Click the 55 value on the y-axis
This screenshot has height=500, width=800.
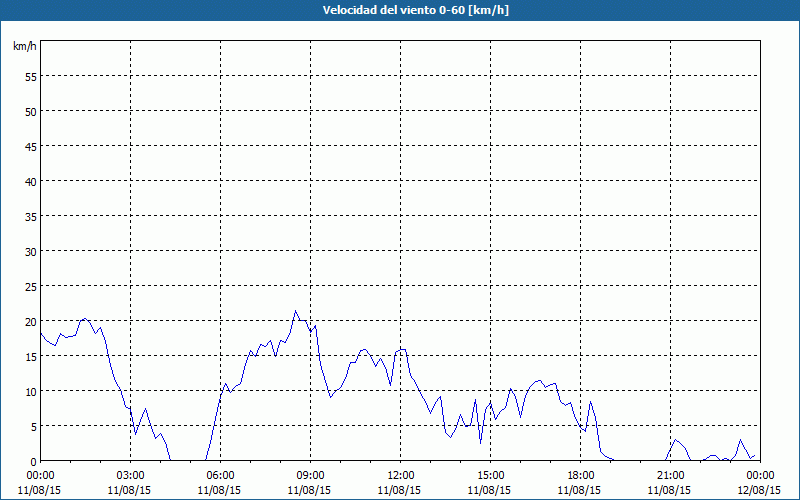(31, 77)
